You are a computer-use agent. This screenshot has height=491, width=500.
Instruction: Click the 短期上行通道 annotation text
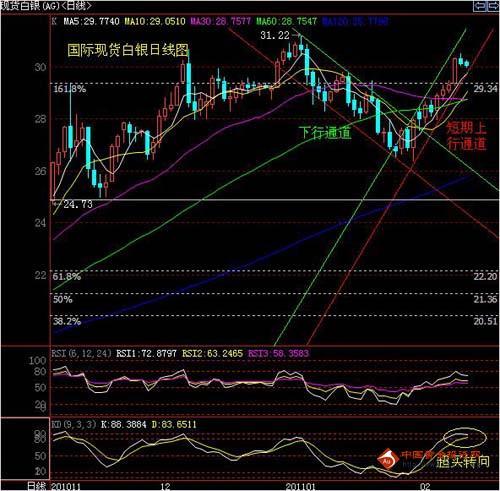pos(466,136)
